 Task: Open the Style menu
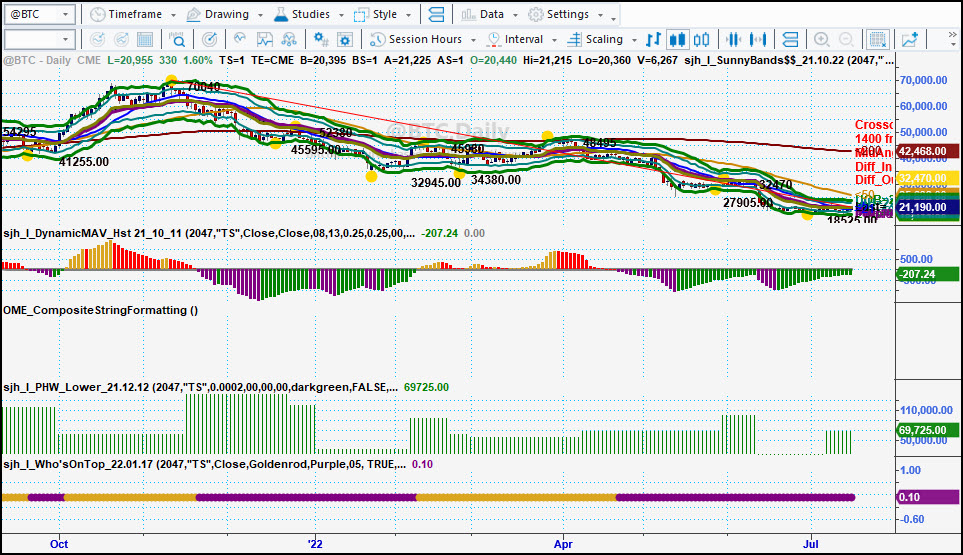[376, 14]
